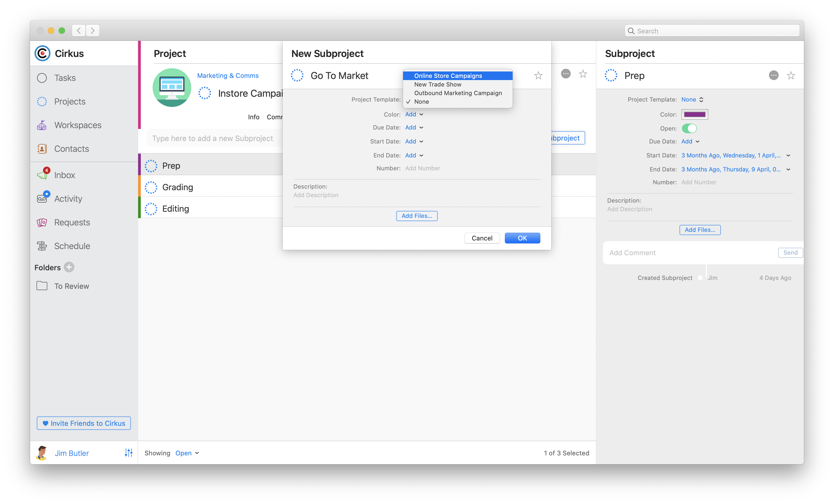Choose Online Store Campaigns template
Viewport: 834px width, 504px height.
coord(458,76)
